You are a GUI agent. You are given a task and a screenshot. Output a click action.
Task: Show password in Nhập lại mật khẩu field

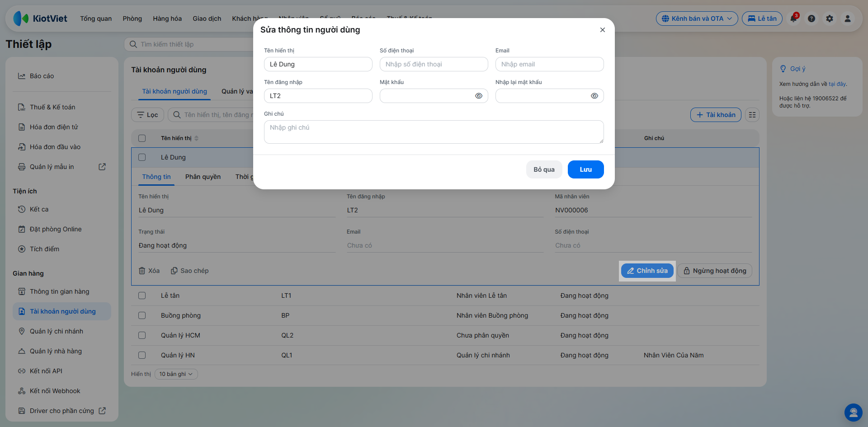[x=594, y=96]
